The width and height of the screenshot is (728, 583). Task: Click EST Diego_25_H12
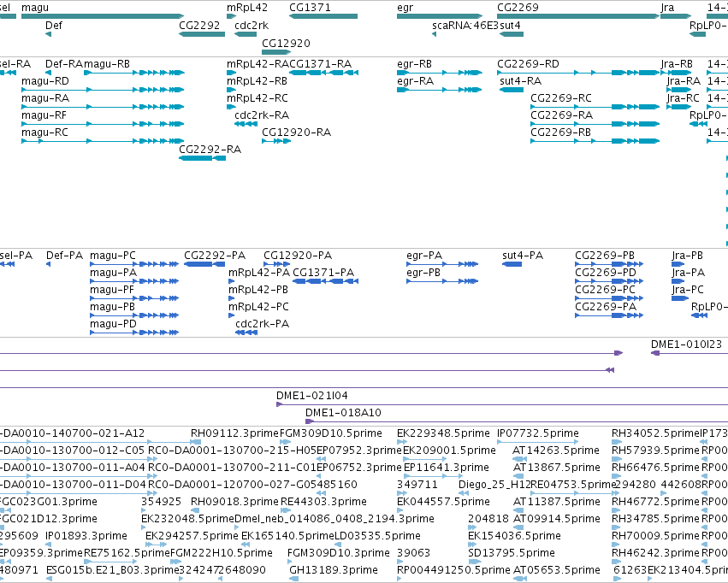point(494,485)
